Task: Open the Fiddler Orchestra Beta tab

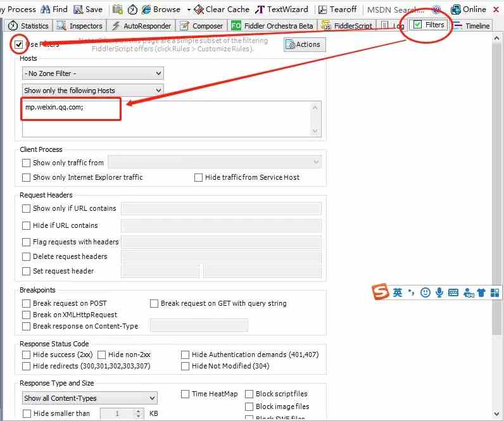Action: (x=272, y=26)
